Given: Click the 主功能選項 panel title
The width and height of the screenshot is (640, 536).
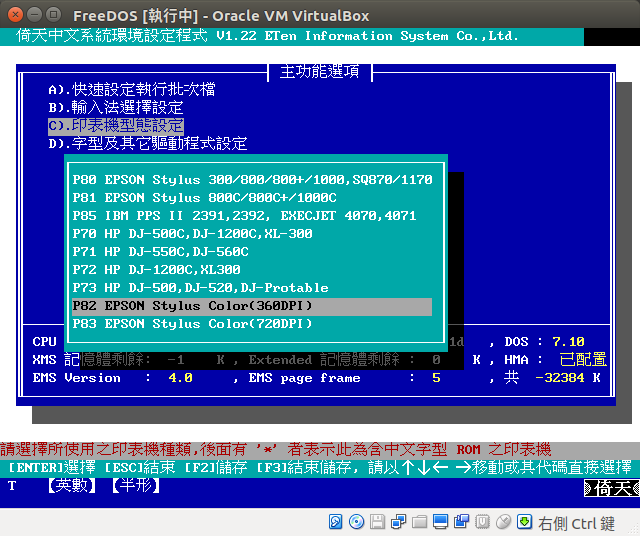Looking at the screenshot, I should tap(320, 71).
